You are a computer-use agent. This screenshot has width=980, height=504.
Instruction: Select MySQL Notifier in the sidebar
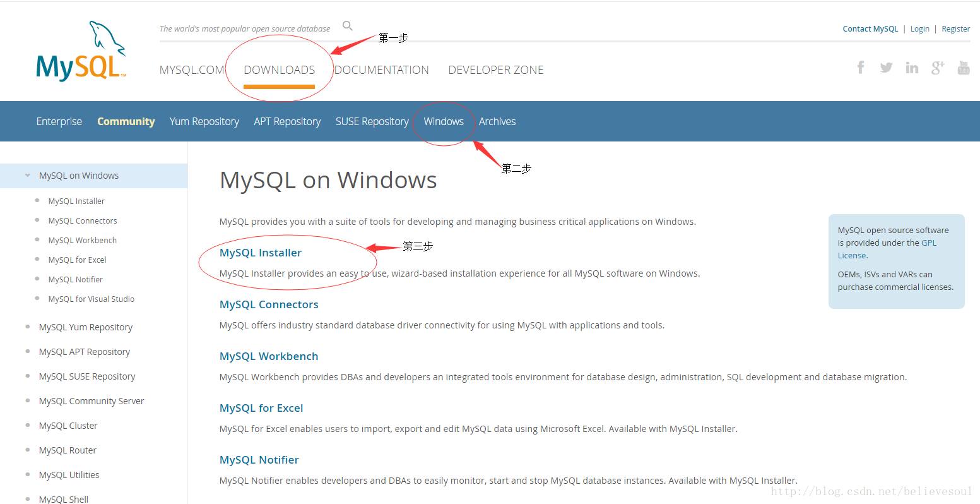[x=75, y=279]
